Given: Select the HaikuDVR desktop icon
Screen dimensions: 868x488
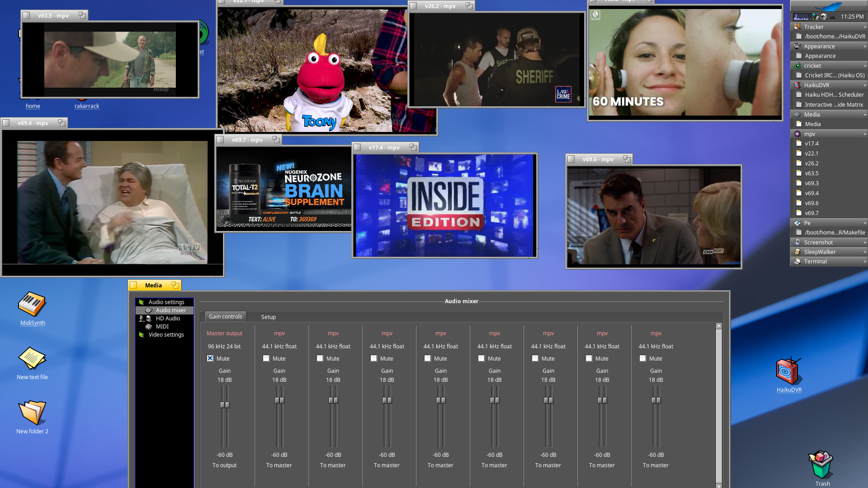Looking at the screenshot, I should click(x=789, y=371).
